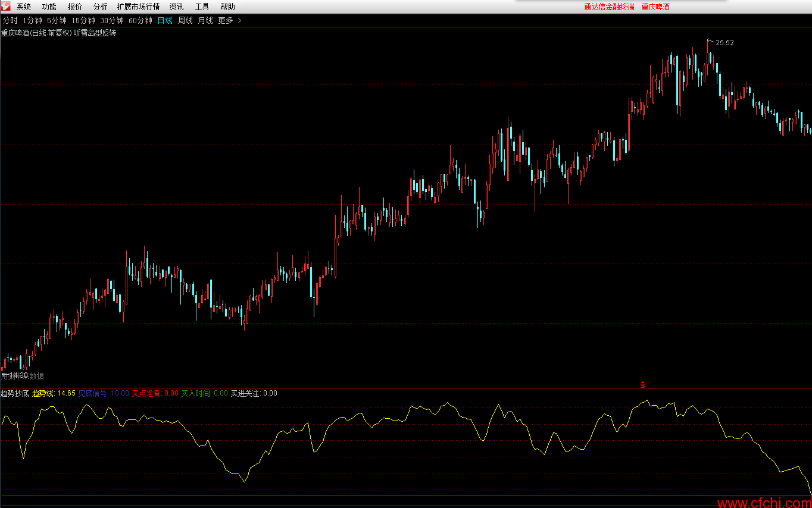The image size is (812, 508).
Task: Open the 帮助 menu
Action: point(227,7)
